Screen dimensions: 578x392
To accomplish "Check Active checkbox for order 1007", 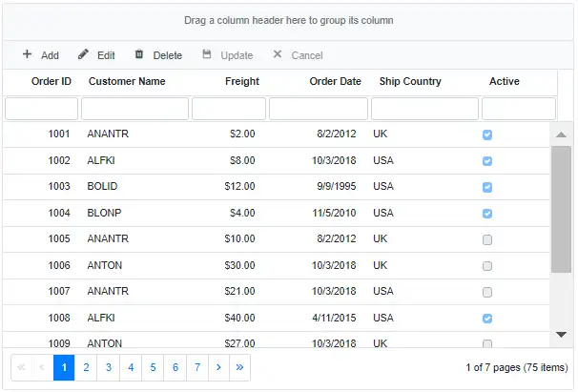I will (x=487, y=292).
